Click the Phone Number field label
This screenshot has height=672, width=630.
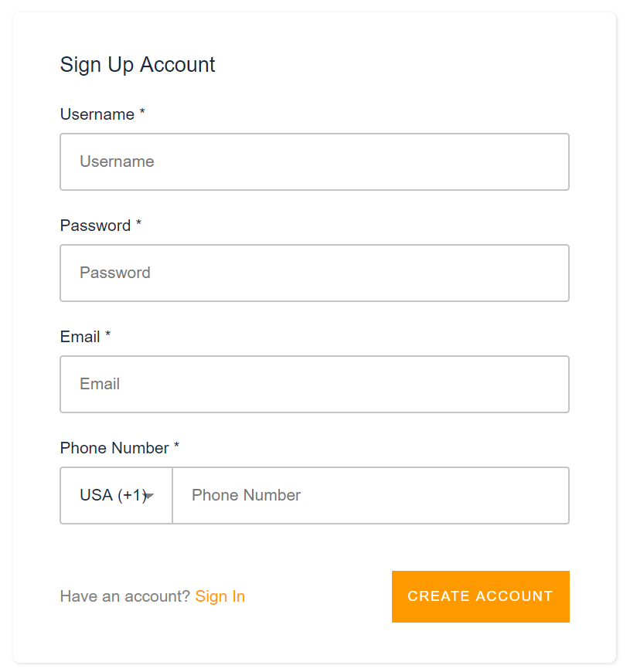[114, 448]
